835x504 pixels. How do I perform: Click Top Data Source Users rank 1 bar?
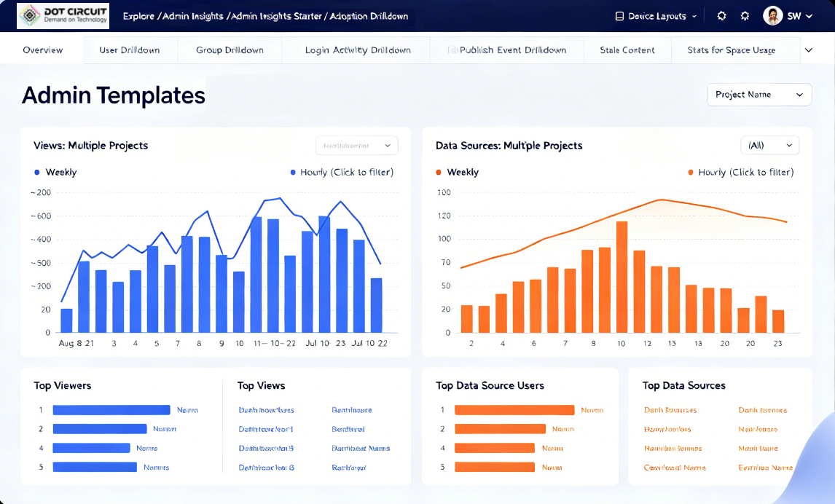pos(514,410)
